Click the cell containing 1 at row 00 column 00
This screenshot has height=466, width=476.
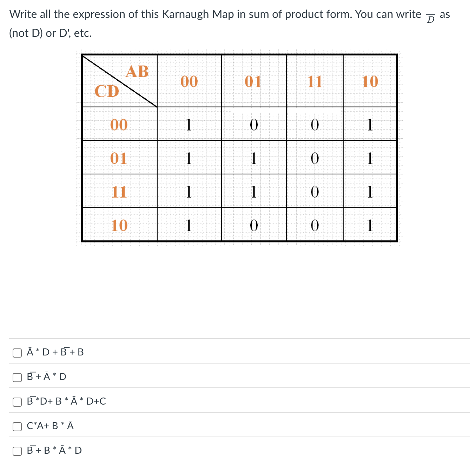click(x=189, y=126)
